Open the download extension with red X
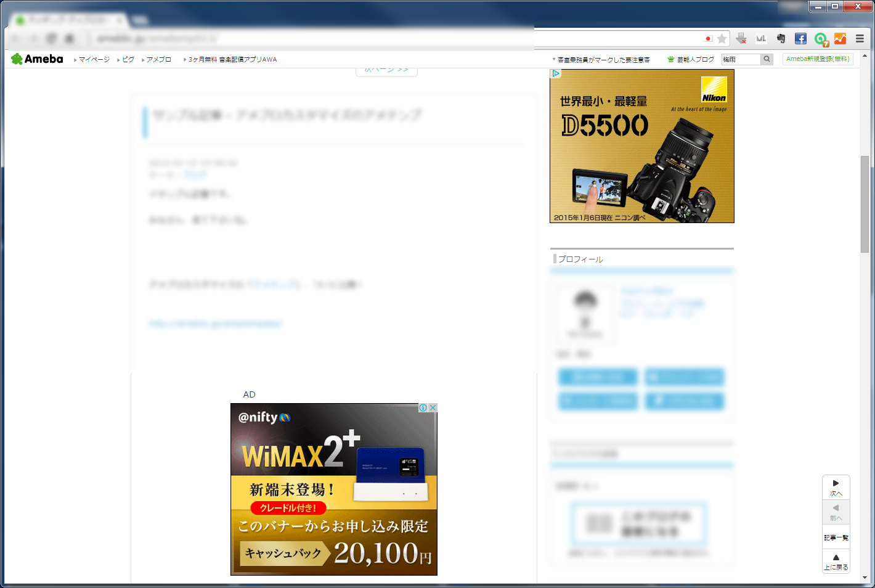The width and height of the screenshot is (875, 588). [741, 39]
